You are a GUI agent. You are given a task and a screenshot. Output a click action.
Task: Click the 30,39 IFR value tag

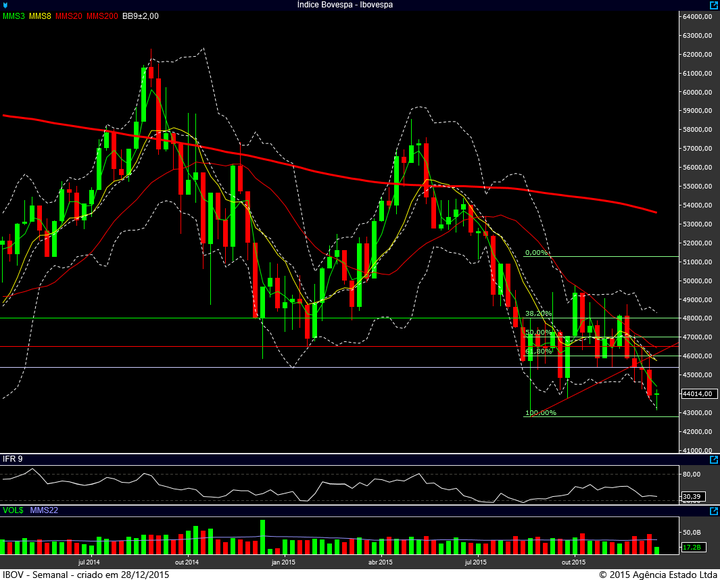coord(692,496)
